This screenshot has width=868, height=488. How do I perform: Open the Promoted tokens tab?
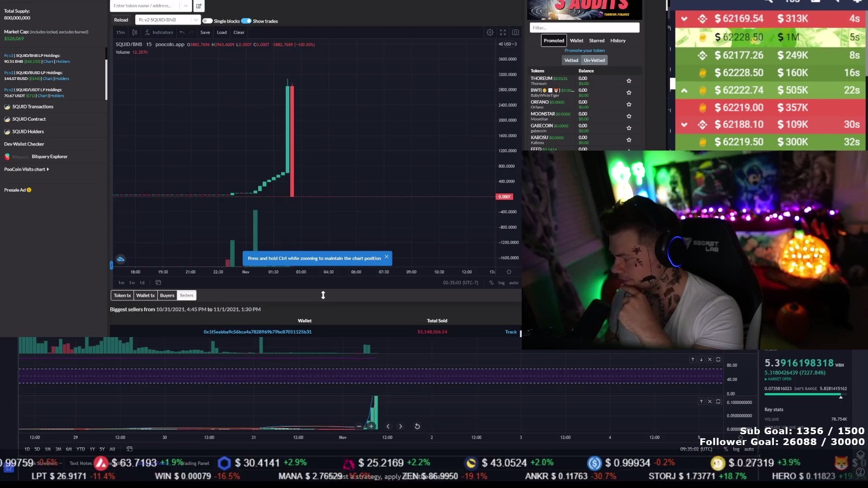pyautogui.click(x=554, y=41)
